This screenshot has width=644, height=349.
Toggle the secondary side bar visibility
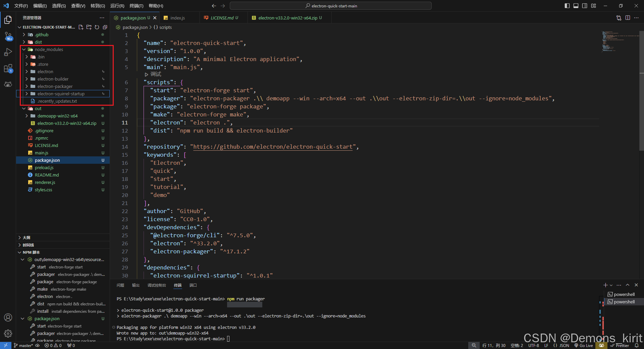585,6
